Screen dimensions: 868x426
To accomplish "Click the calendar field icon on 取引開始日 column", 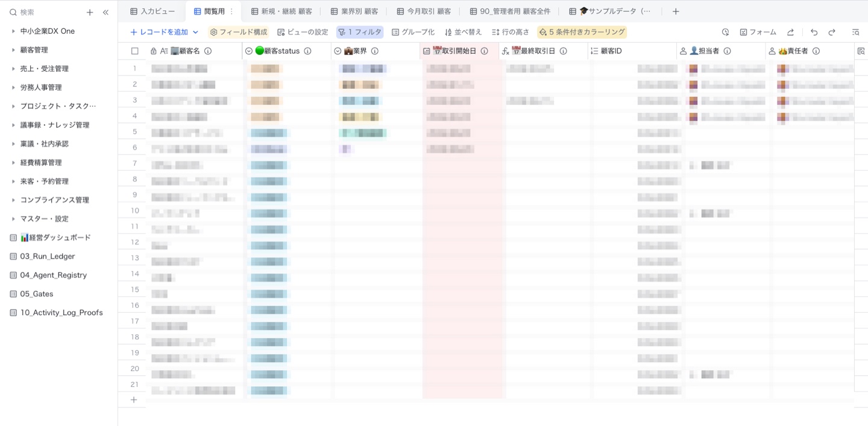I will 427,51.
